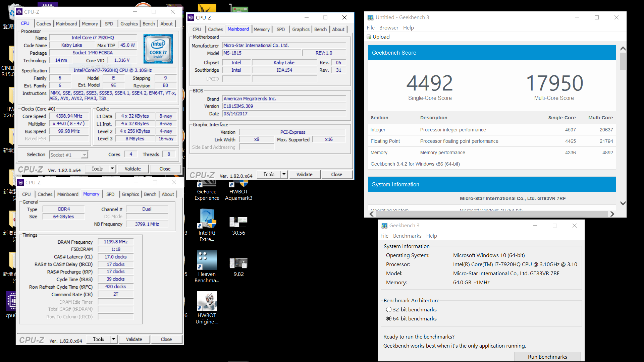Open Tools dropdown arrow in CPU window

[112, 169]
